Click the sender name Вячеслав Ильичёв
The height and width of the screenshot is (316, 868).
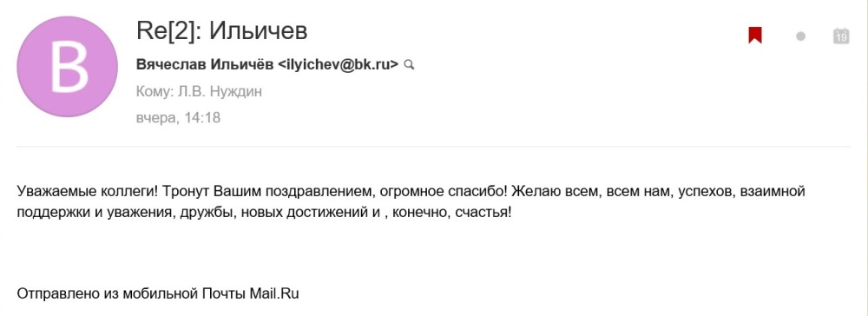205,65
